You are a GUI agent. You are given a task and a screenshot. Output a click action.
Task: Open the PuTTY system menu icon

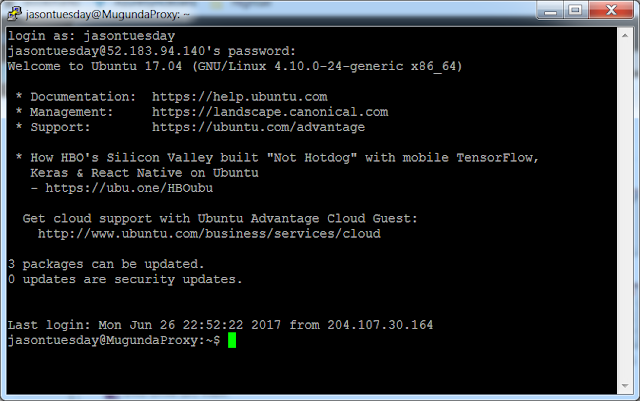click(x=16, y=13)
